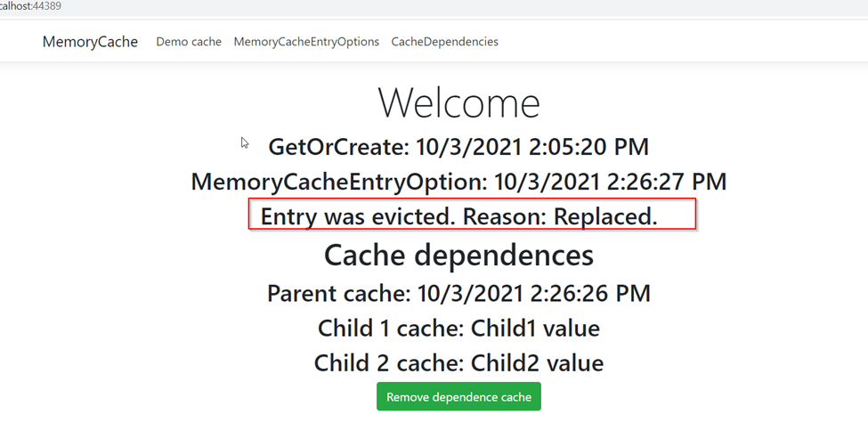Image resolution: width=868 pixels, height=439 pixels.
Task: Select the 'Child1 value' text
Action: [535, 329]
